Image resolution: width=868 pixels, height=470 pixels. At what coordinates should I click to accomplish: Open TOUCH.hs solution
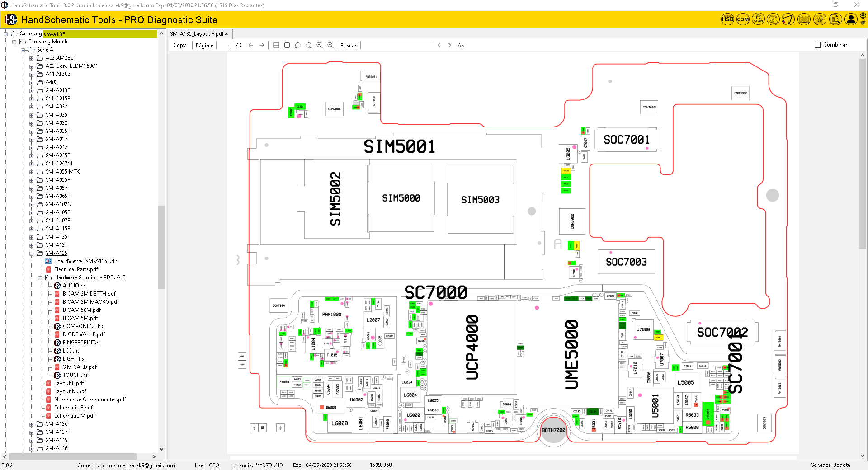pyautogui.click(x=75, y=375)
